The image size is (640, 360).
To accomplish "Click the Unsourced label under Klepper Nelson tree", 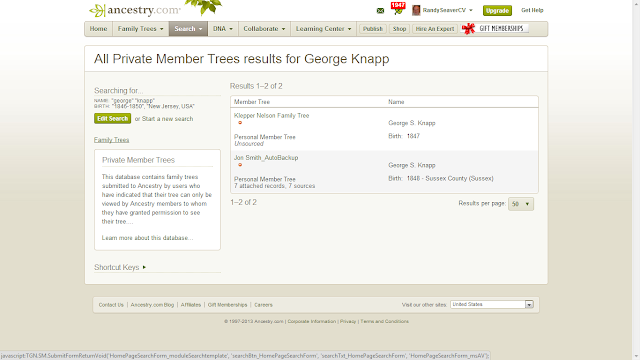I will pyautogui.click(x=249, y=144).
